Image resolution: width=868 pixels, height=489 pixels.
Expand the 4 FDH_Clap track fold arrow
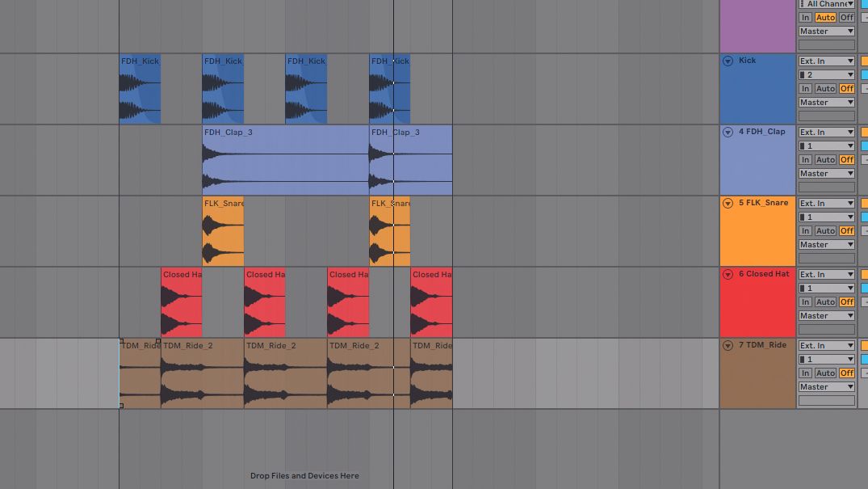tap(728, 132)
